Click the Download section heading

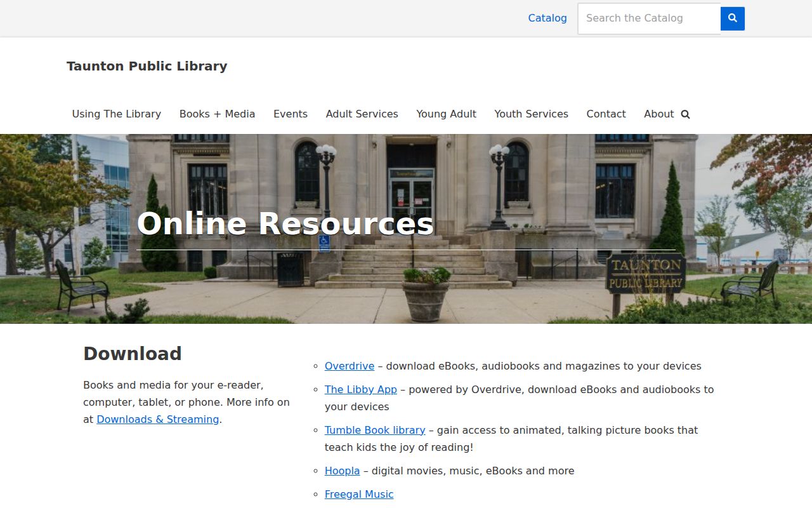coord(133,354)
